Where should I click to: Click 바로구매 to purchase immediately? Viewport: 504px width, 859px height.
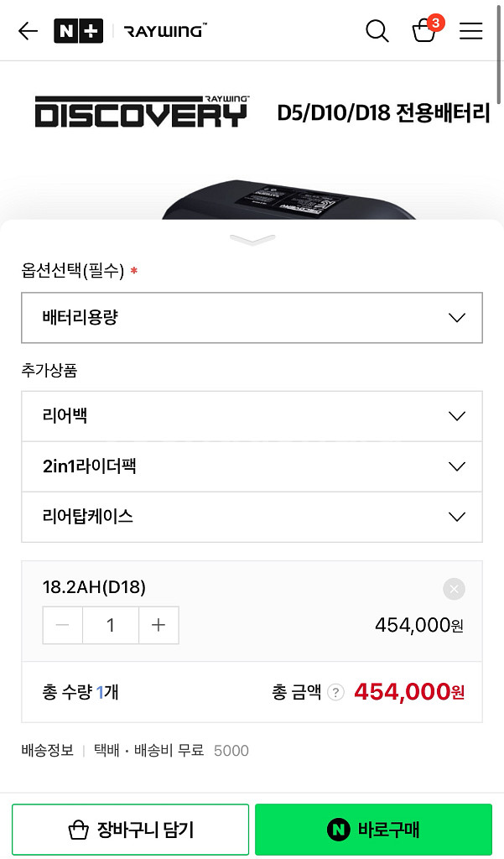tap(374, 830)
